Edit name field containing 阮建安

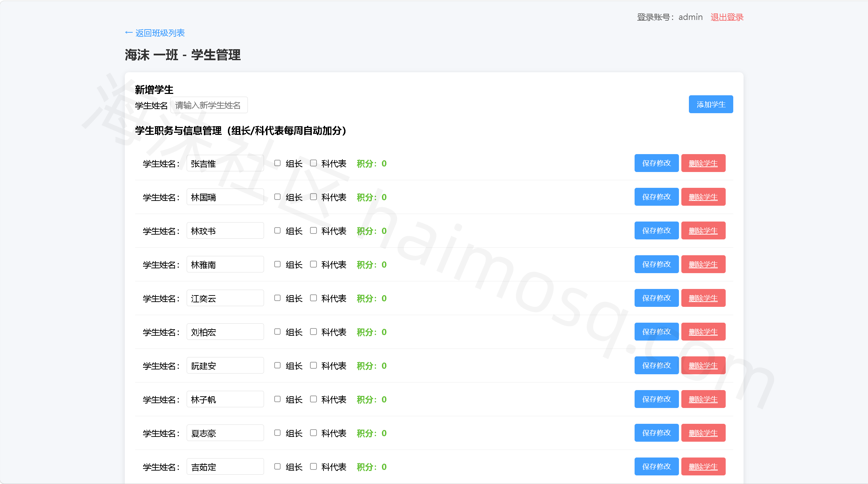pyautogui.click(x=225, y=365)
